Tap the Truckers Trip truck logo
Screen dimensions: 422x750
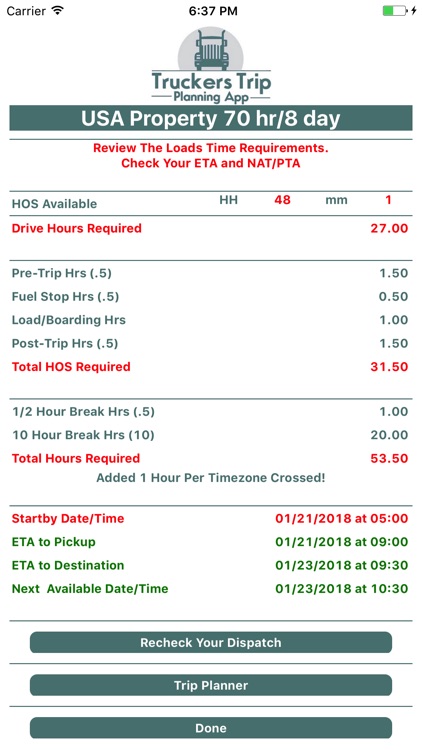211,66
